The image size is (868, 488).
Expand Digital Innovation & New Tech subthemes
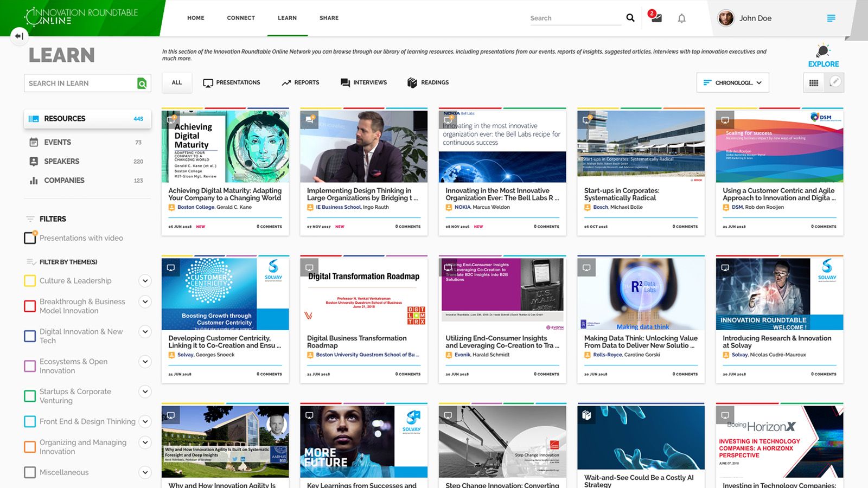[x=145, y=331]
